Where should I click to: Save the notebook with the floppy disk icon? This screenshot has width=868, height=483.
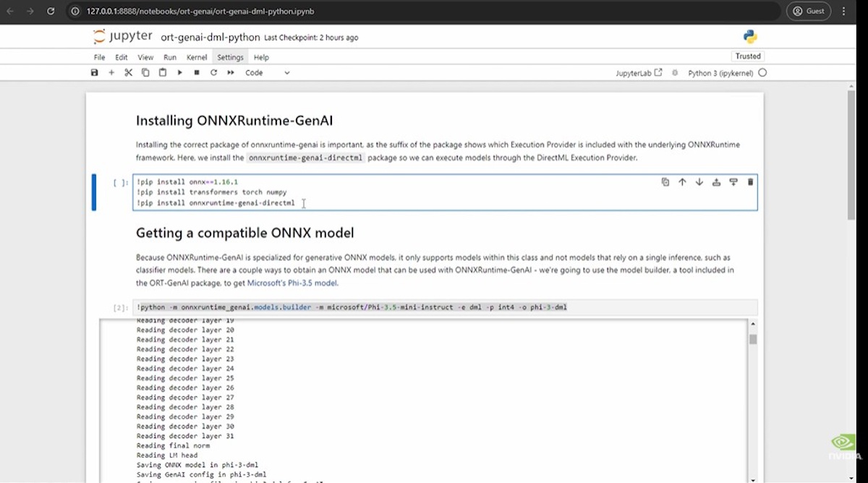click(x=94, y=72)
